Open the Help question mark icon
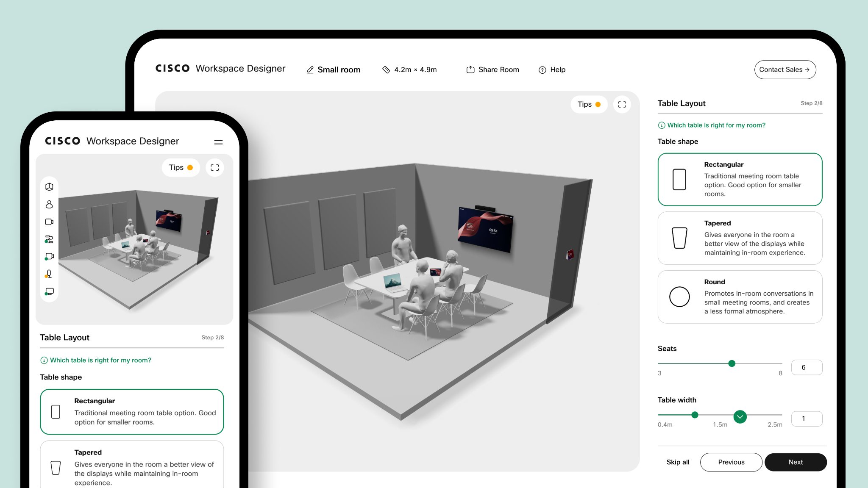The image size is (868, 488). 542,69
